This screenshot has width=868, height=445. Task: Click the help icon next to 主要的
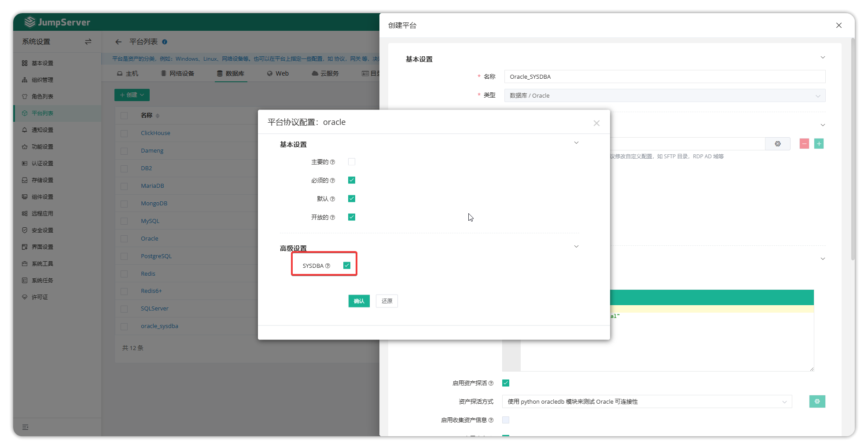tap(332, 162)
